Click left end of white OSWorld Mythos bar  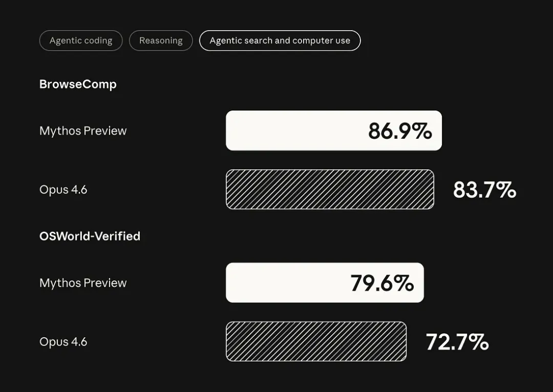tap(233, 282)
